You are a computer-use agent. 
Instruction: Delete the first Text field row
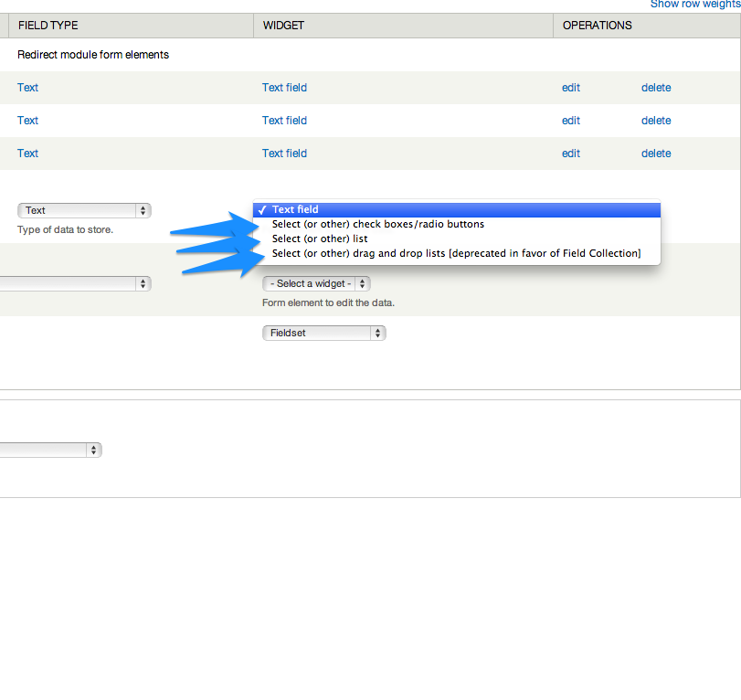click(656, 87)
